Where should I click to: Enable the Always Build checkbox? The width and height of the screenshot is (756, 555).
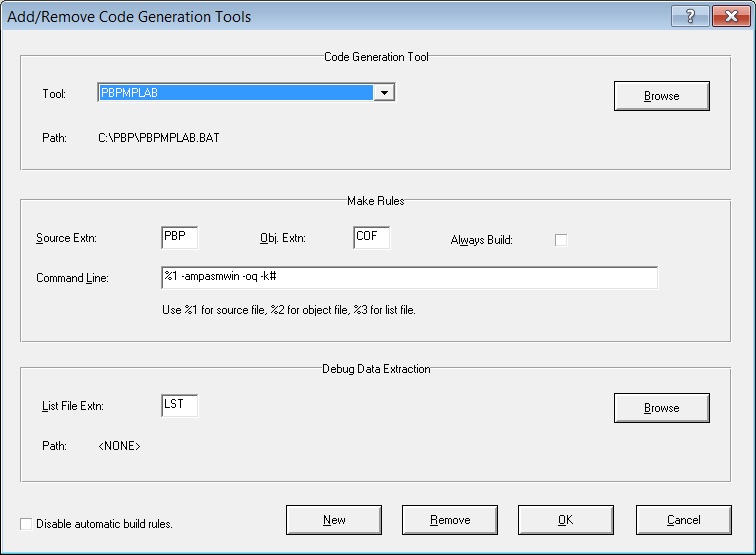pyautogui.click(x=561, y=240)
